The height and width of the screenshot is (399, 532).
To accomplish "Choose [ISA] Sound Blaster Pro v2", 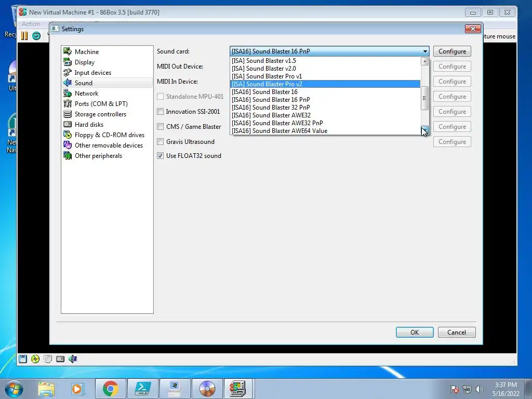I will click(x=325, y=84).
